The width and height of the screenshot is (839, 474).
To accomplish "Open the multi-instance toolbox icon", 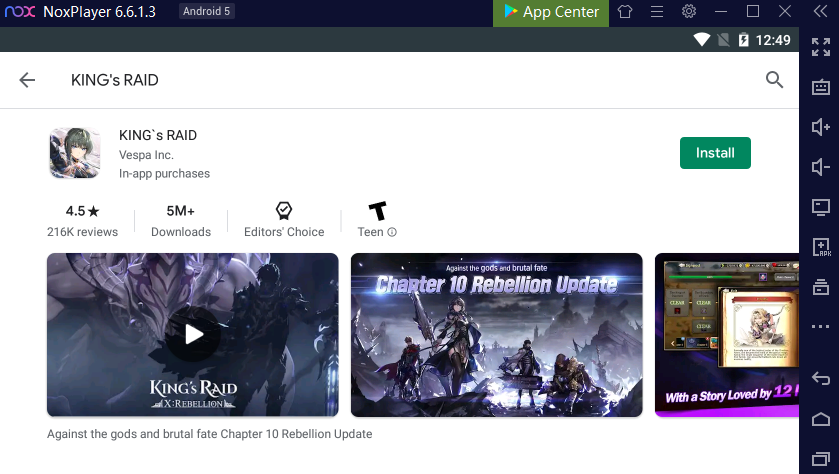I will click(x=820, y=287).
